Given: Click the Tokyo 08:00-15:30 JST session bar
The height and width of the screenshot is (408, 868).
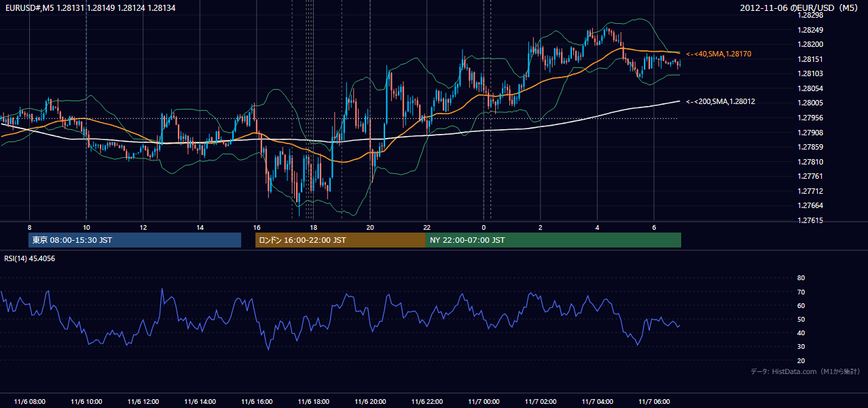Looking at the screenshot, I should [x=134, y=240].
